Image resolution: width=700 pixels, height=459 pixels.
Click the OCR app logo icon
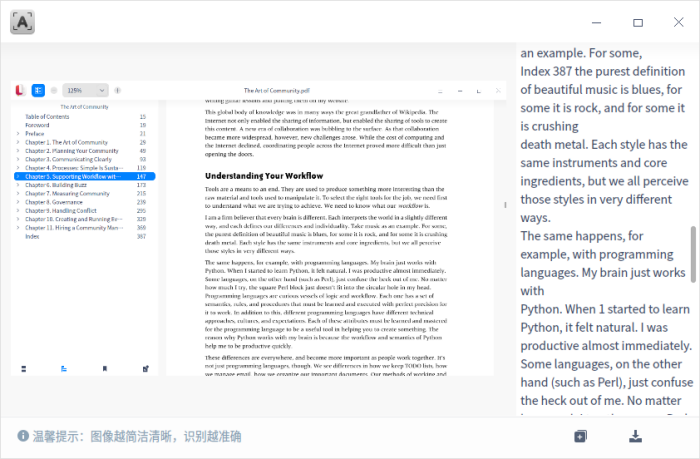(22, 22)
